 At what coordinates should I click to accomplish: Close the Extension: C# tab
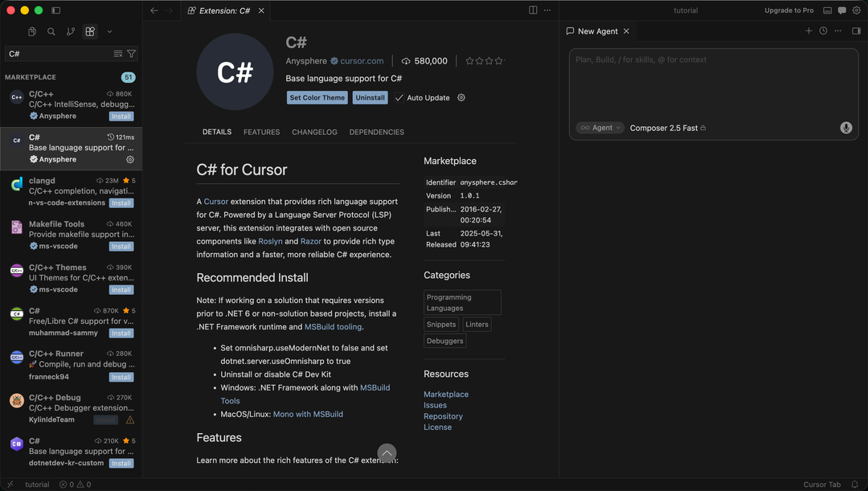coord(261,10)
